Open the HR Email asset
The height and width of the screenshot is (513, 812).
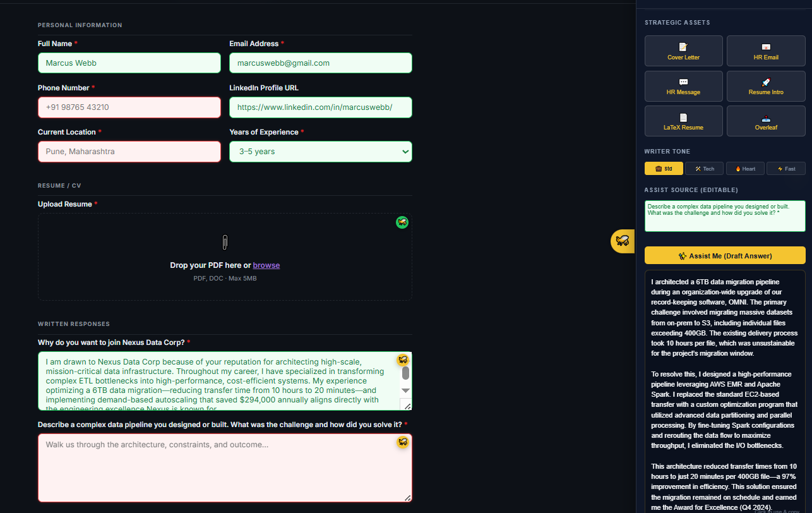pos(765,51)
